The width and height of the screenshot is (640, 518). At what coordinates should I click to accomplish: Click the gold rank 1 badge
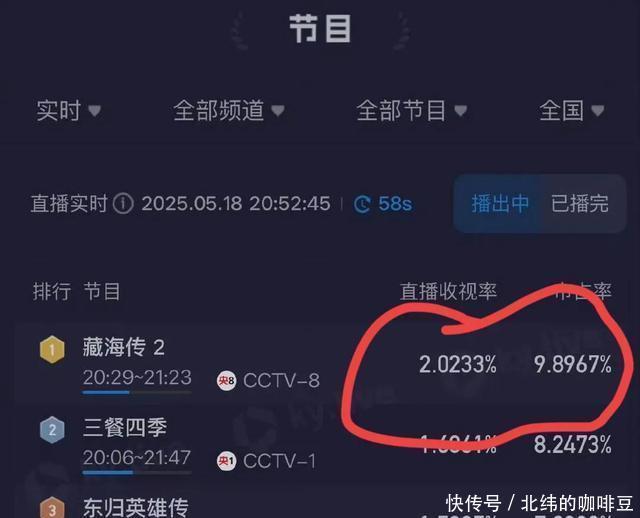point(52,350)
